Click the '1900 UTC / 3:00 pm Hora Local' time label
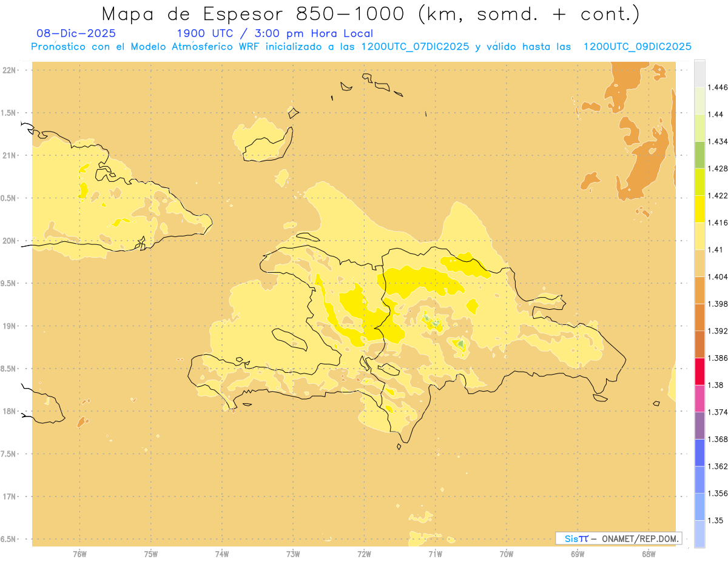This screenshot has width=728, height=562. tap(275, 33)
